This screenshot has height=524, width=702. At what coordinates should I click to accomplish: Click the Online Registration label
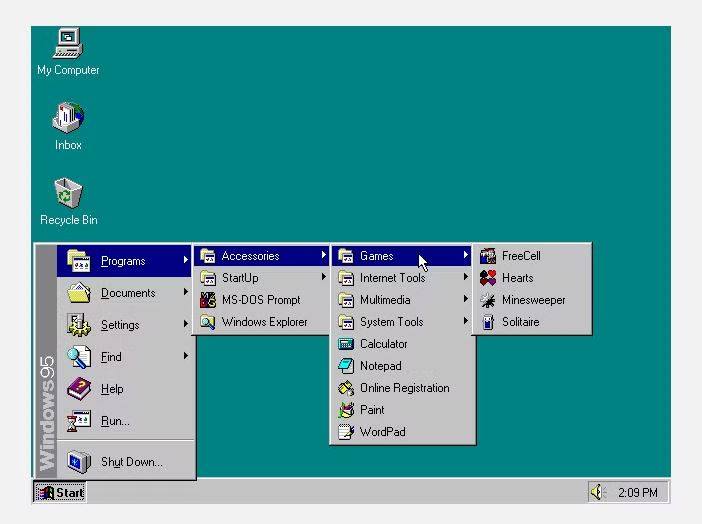[x=405, y=388]
